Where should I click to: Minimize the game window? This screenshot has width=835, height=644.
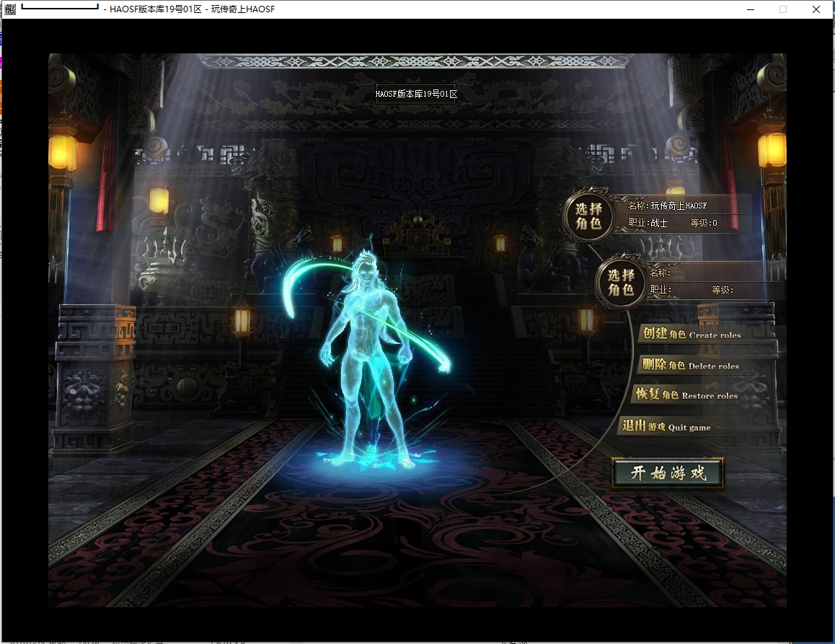[x=751, y=9]
